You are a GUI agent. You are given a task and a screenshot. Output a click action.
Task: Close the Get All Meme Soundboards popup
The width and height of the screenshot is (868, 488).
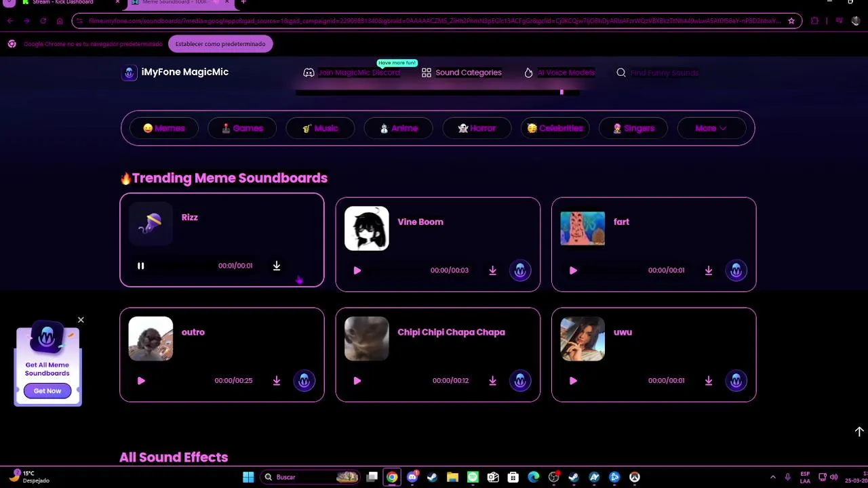81,320
